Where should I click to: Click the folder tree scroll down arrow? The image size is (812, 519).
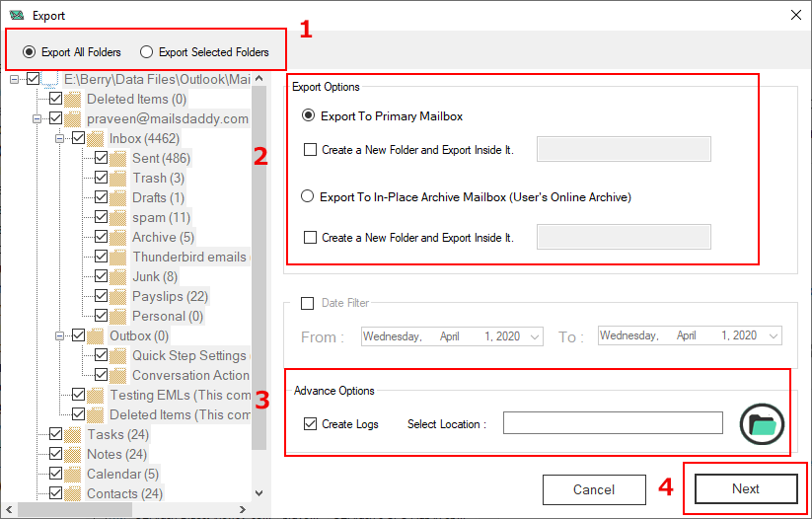point(259,493)
